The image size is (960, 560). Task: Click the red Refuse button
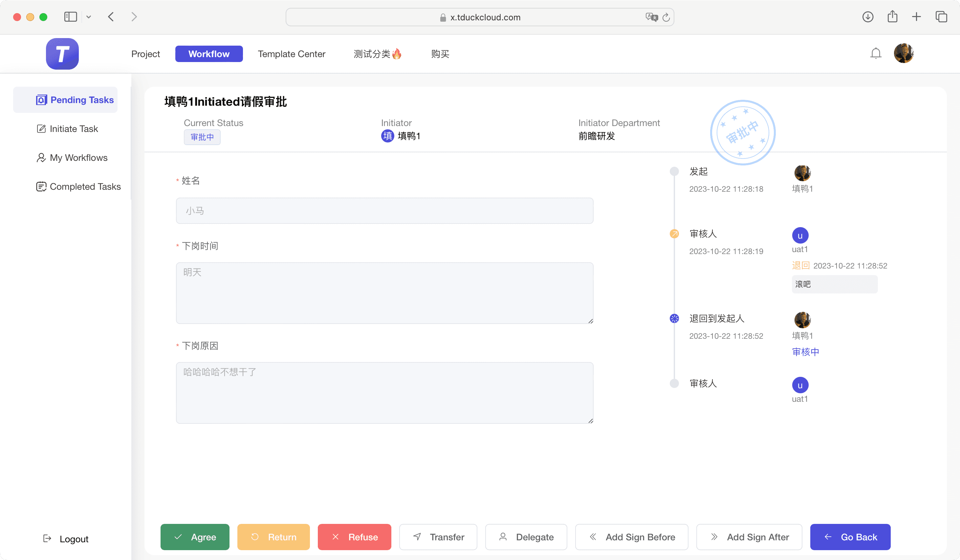pyautogui.click(x=354, y=537)
